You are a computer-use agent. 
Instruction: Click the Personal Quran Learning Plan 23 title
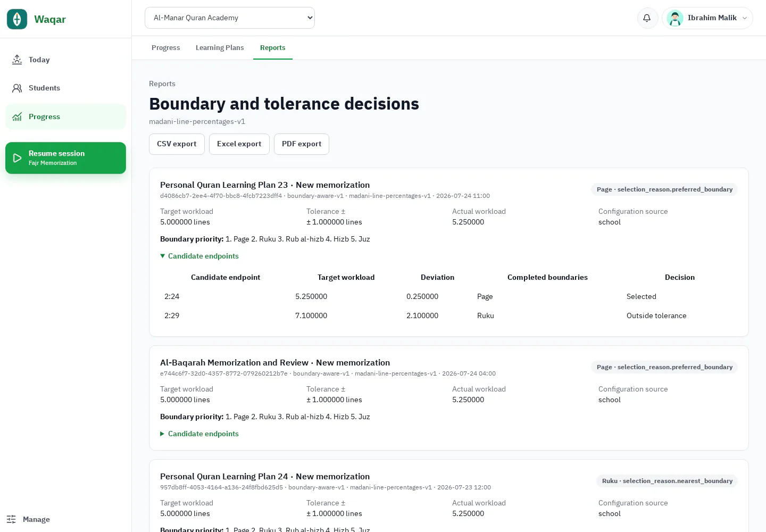(x=265, y=185)
